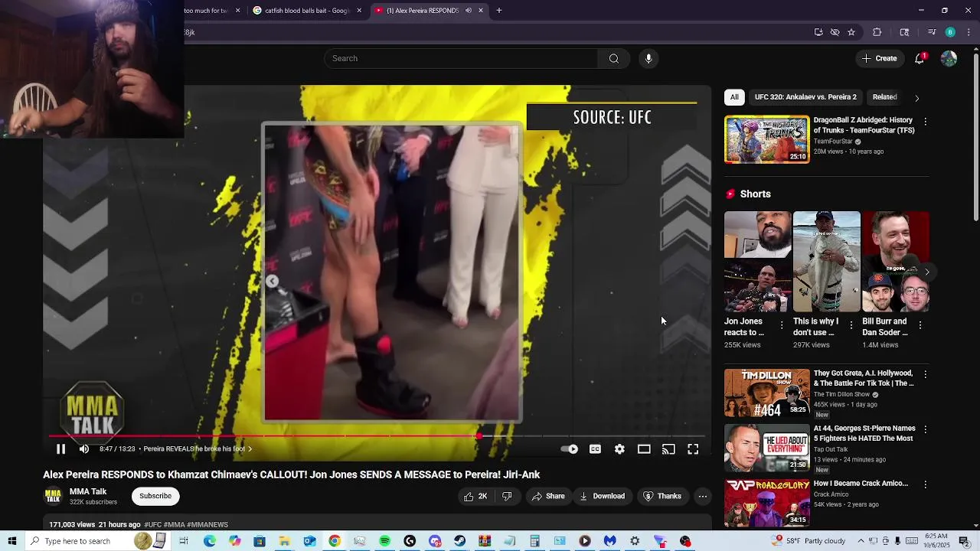Open the YouTube account avatar menu
This screenshot has height=551, width=980.
949,58
